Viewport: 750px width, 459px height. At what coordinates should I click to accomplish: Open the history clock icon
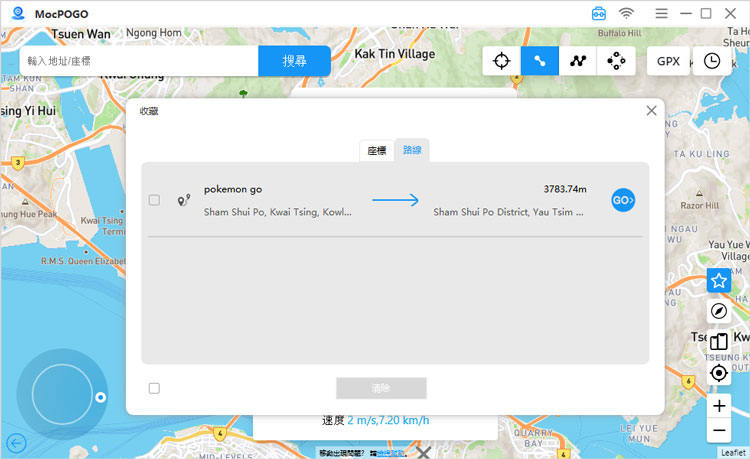pyautogui.click(x=712, y=61)
